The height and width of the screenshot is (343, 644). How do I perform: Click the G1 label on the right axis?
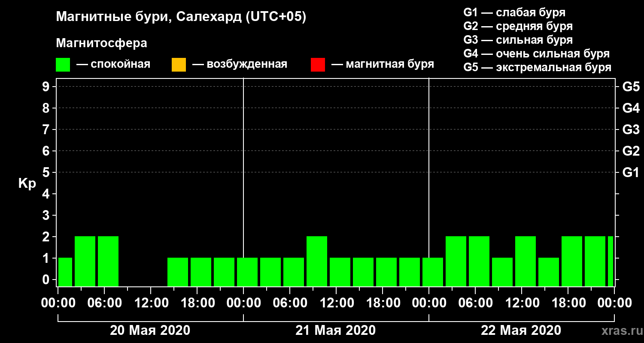pos(631,172)
